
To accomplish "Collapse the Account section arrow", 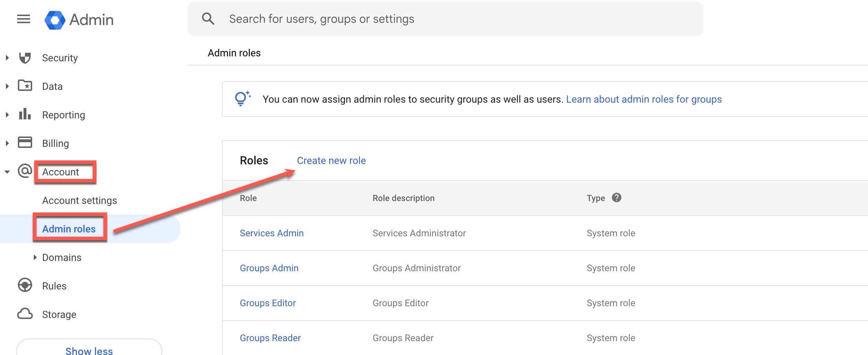I will coord(7,172).
